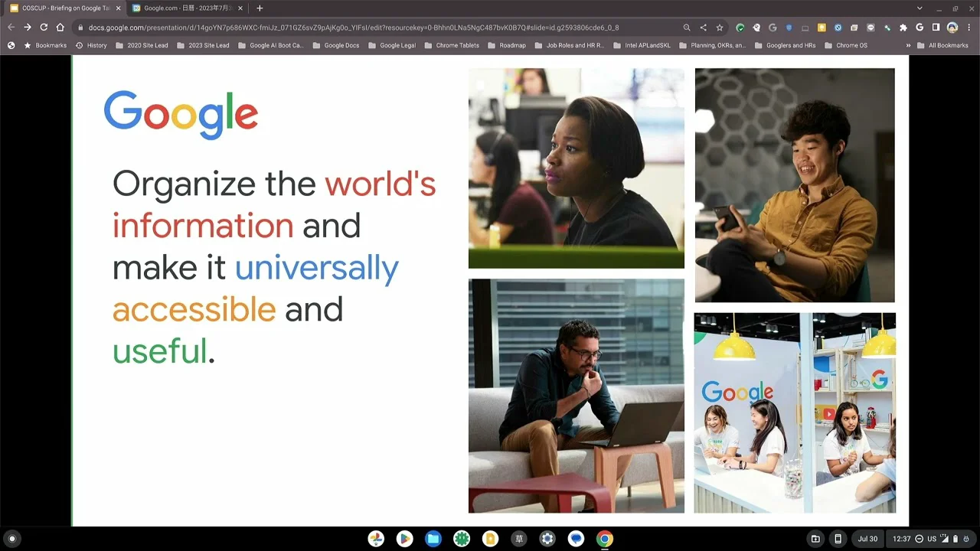The width and height of the screenshot is (980, 551).
Task: Open the Jul 30 calendar date in the shelf
Action: pos(867,539)
